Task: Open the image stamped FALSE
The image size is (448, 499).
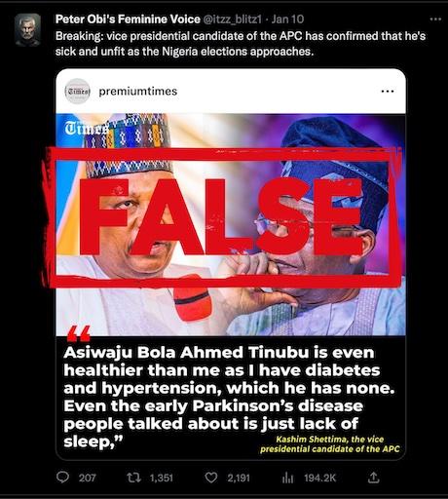Action: (231, 224)
